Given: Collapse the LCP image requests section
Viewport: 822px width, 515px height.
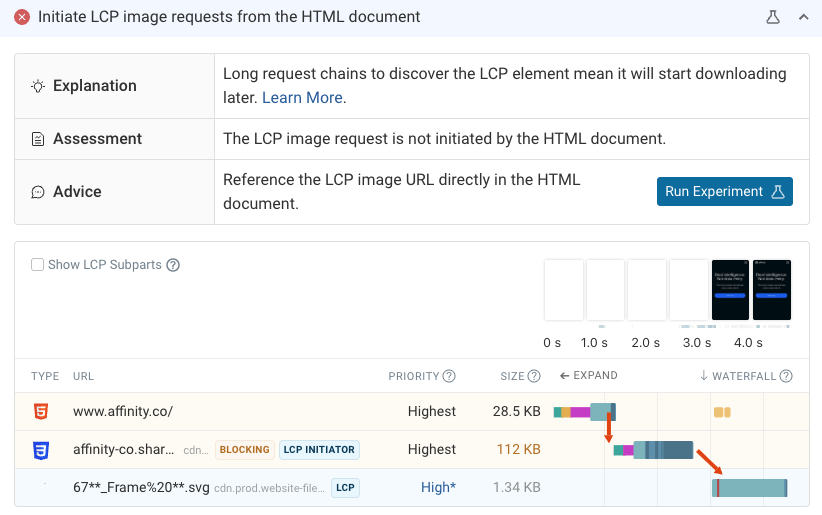Looking at the screenshot, I should (x=803, y=17).
